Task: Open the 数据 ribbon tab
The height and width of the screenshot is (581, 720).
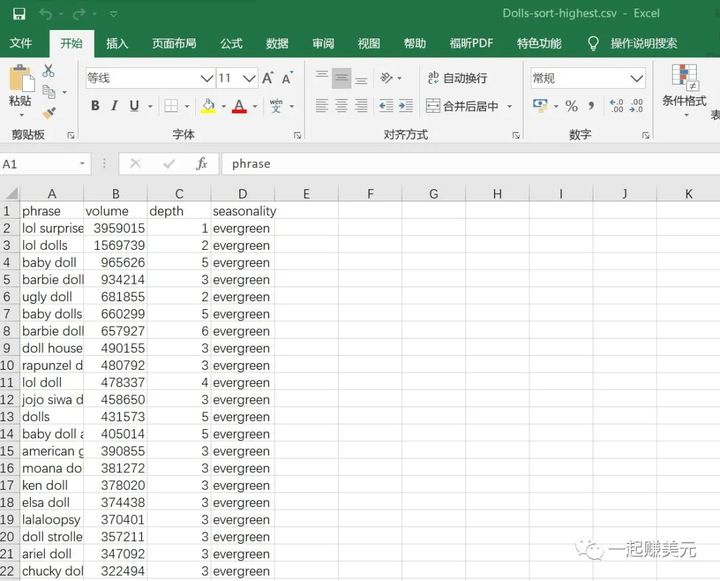Action: click(277, 43)
